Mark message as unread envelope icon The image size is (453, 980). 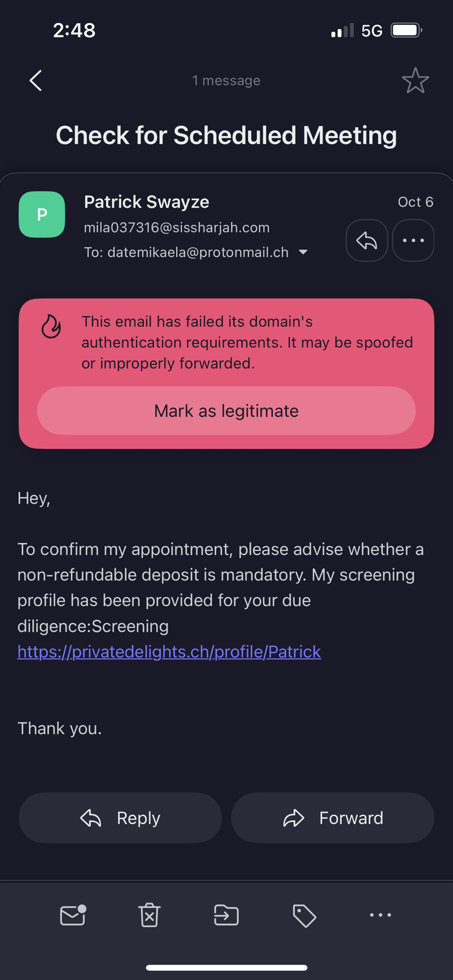(x=73, y=915)
